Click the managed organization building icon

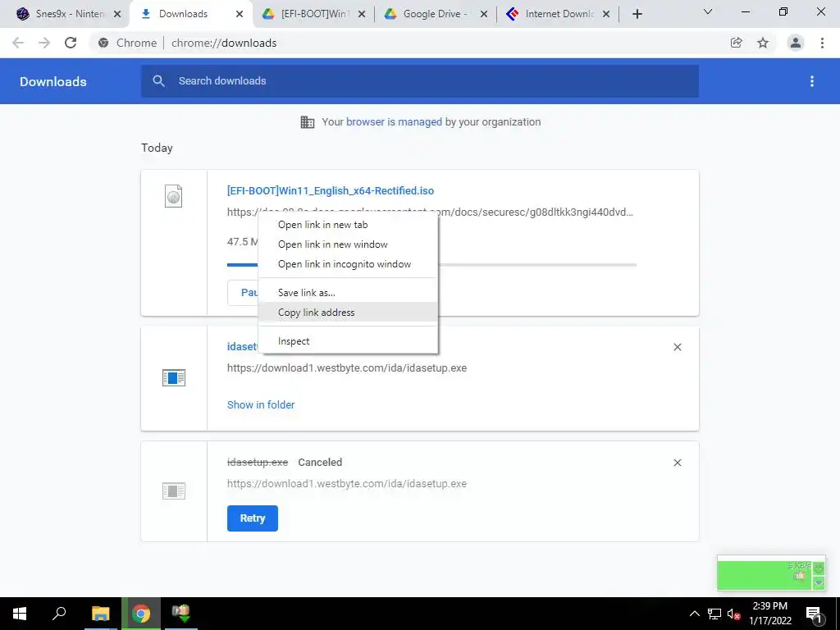click(308, 122)
